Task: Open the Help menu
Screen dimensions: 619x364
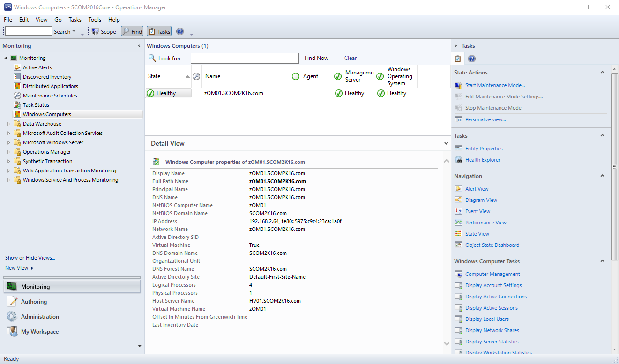Action: (x=114, y=20)
